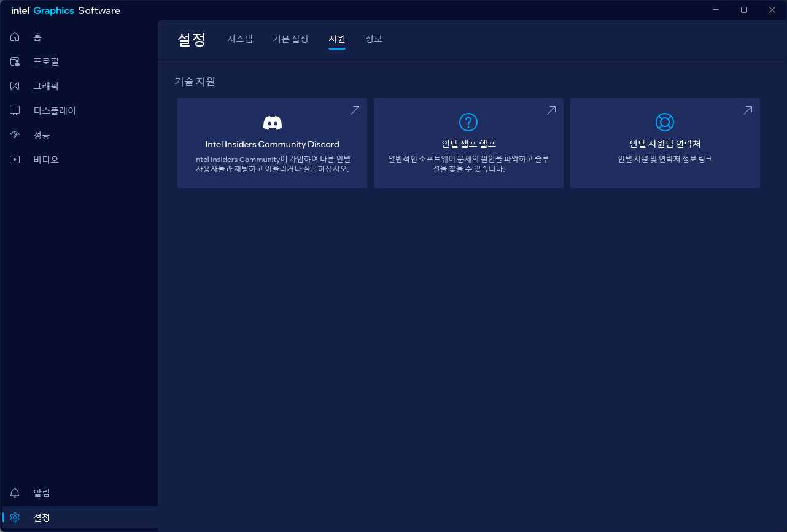Click the Discord card description text
The height and width of the screenshot is (532, 787).
tap(272, 164)
